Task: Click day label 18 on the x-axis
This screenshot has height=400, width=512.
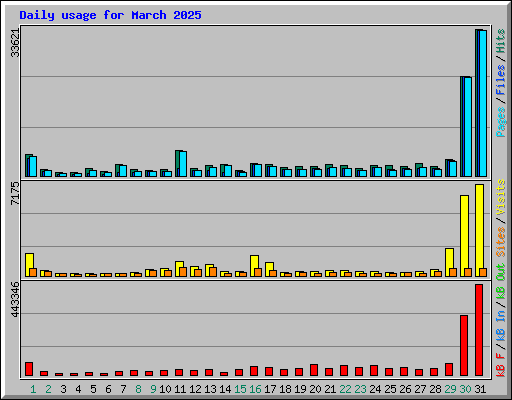Action: pos(285,389)
